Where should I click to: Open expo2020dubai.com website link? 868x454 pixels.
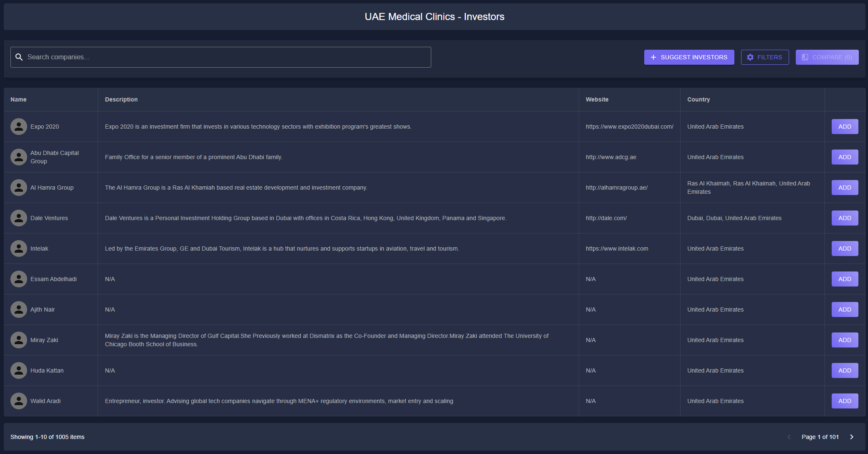pyautogui.click(x=629, y=127)
